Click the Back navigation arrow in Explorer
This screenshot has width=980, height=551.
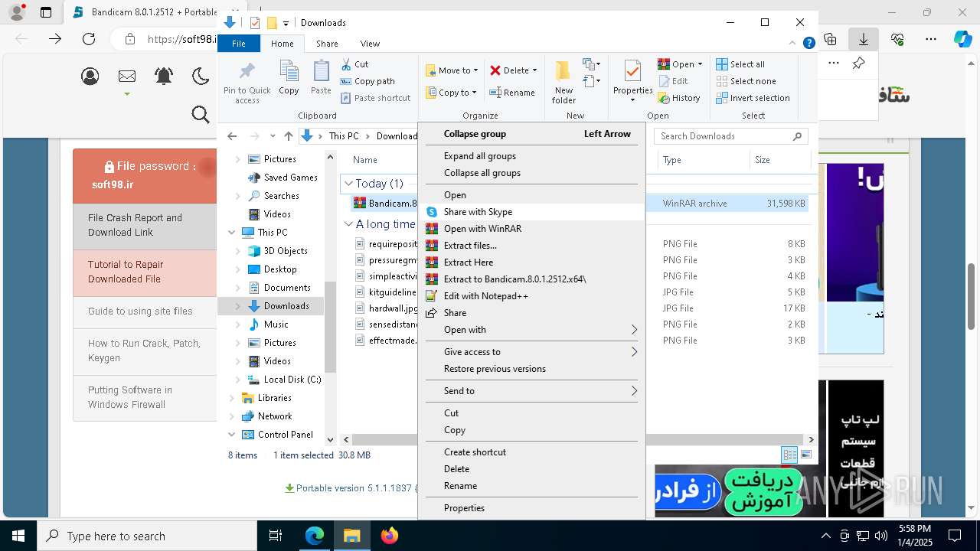232,136
